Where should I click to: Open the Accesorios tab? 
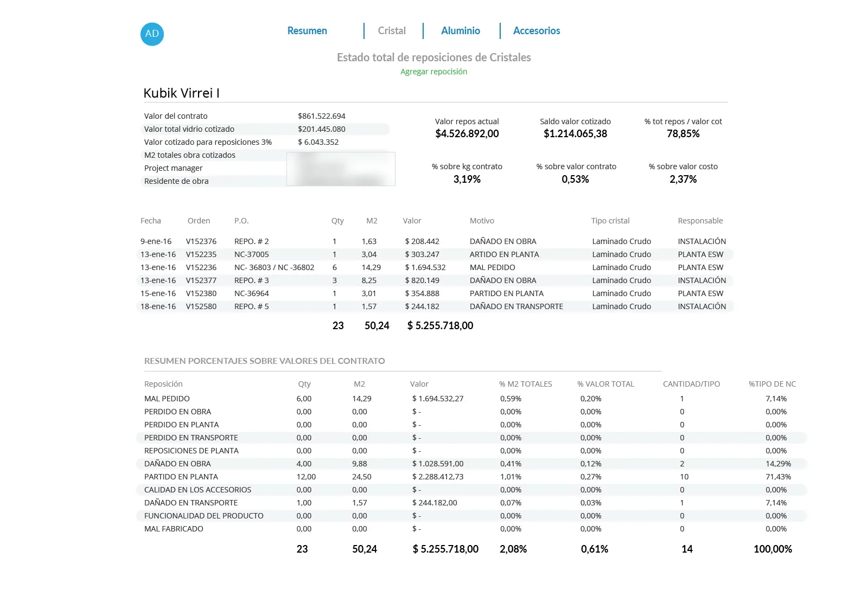click(537, 31)
